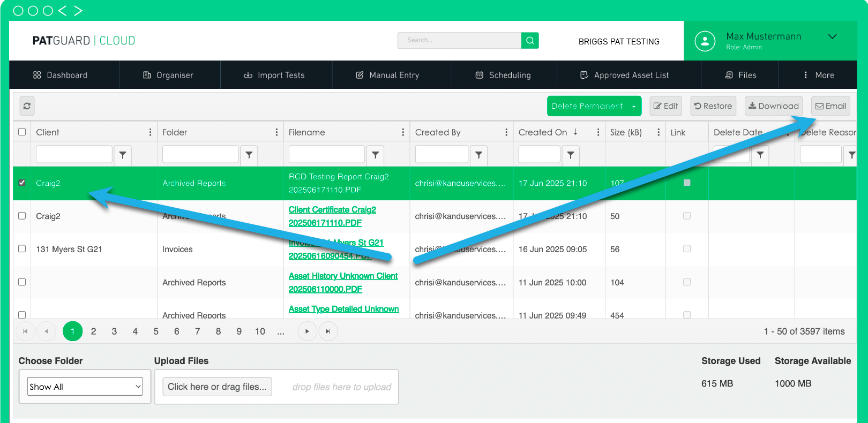The image size is (868, 423).
Task: Navigate to Approved Asset List
Action: pyautogui.click(x=625, y=75)
